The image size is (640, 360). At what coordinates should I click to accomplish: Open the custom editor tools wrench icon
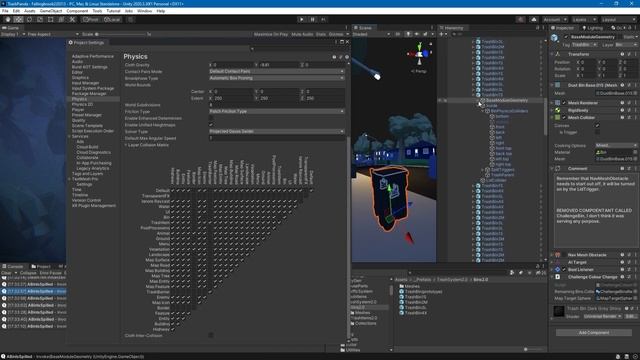coord(72,19)
